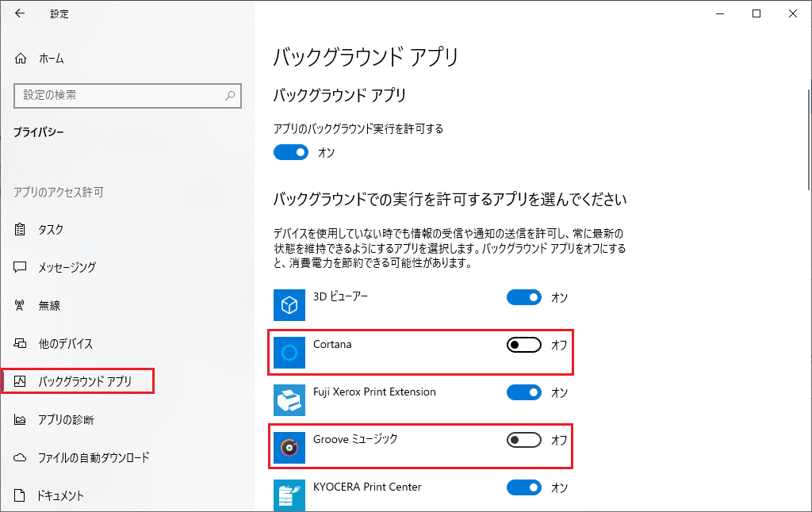This screenshot has height=512, width=812.
Task: Turn off アプリのバックグラウンド実行を許可する toggle
Action: pyautogui.click(x=291, y=152)
